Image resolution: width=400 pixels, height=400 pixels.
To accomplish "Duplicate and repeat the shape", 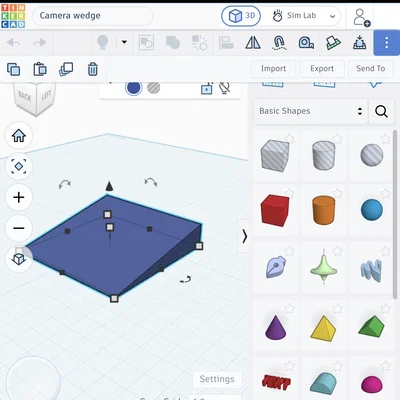I will click(x=66, y=69).
